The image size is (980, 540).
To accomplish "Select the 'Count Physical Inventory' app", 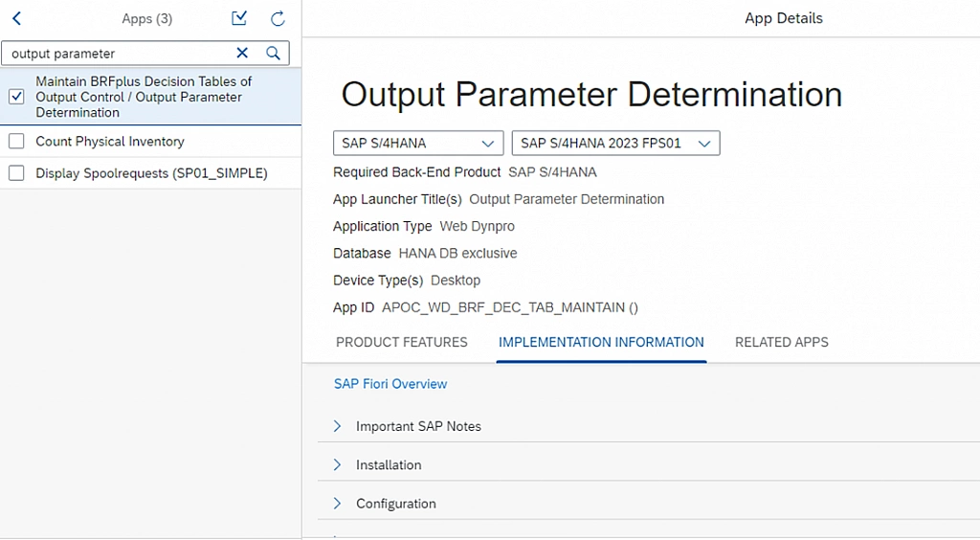I will tap(150, 142).
